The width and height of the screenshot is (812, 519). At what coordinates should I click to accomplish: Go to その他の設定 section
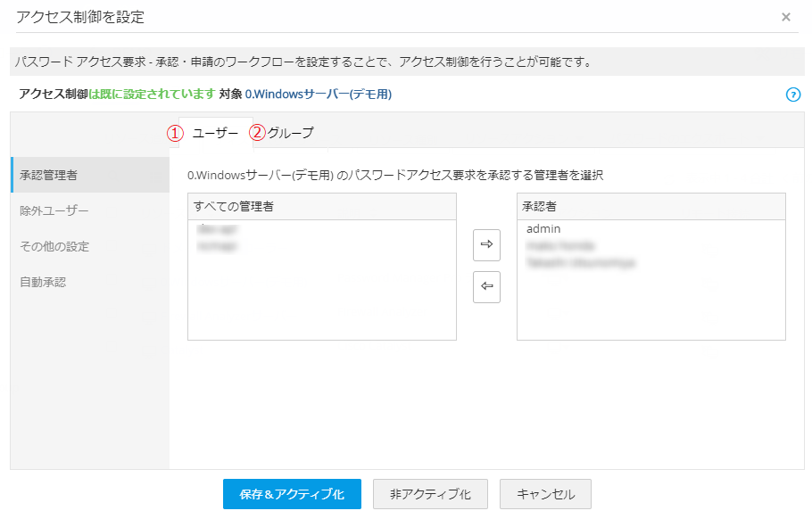54,246
